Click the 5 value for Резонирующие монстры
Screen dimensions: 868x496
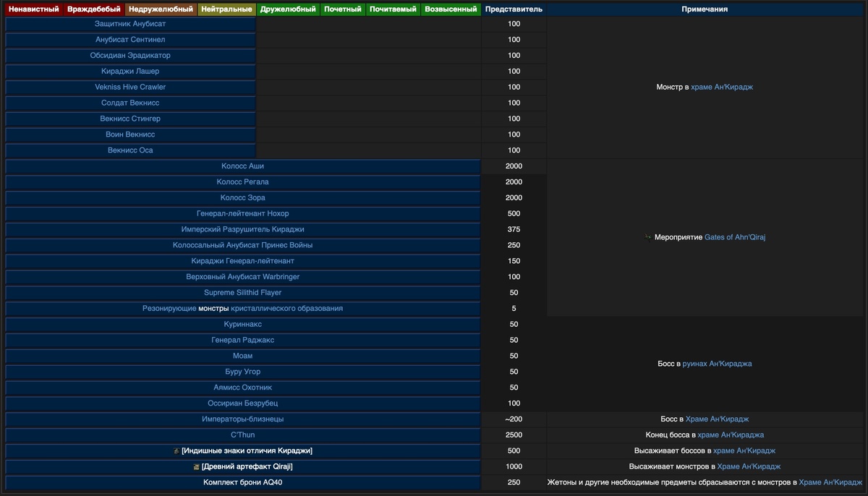point(514,309)
